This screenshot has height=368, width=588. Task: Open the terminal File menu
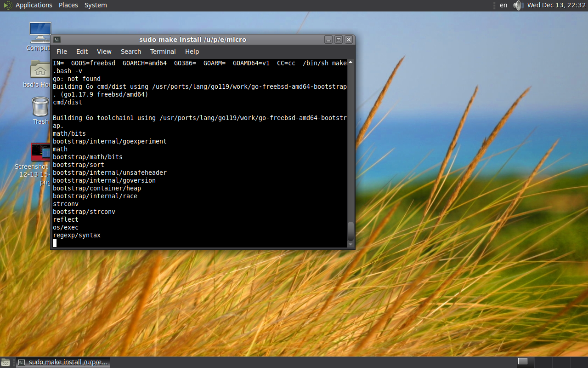(62, 52)
